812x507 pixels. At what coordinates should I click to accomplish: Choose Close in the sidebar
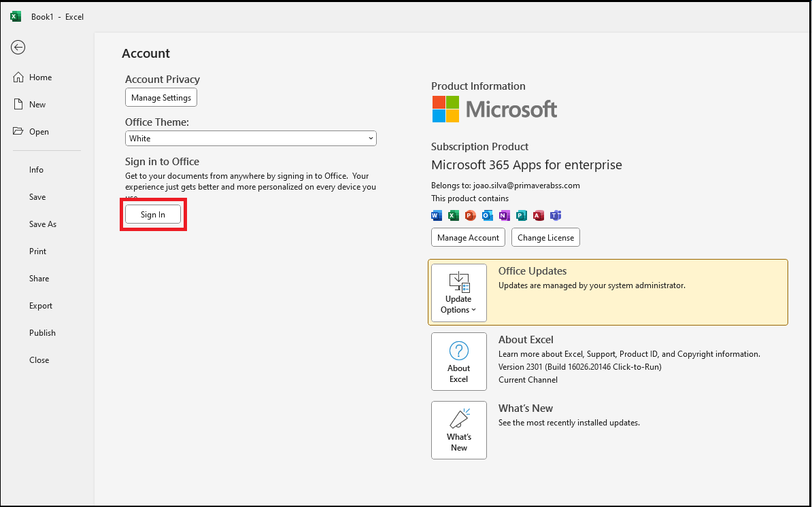click(x=39, y=360)
